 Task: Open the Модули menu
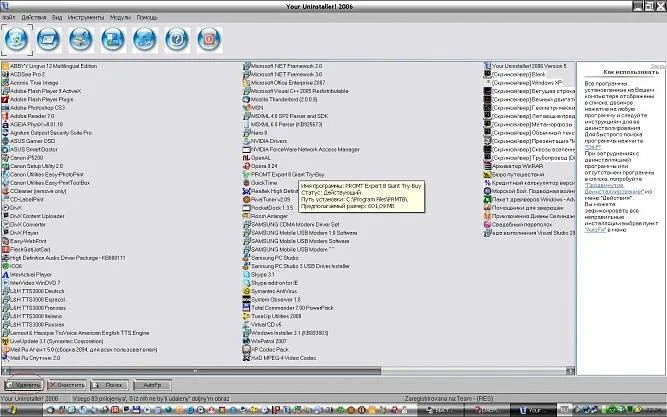120,17
